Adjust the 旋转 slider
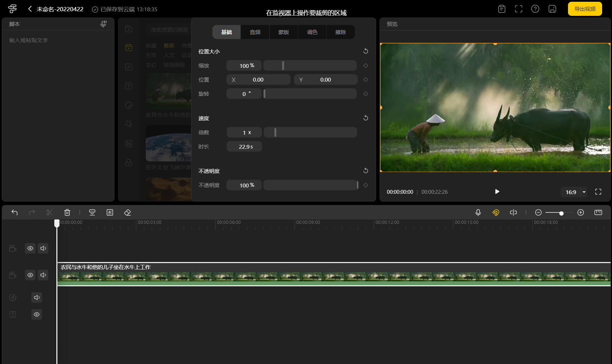The height and width of the screenshot is (364, 612). tap(310, 94)
